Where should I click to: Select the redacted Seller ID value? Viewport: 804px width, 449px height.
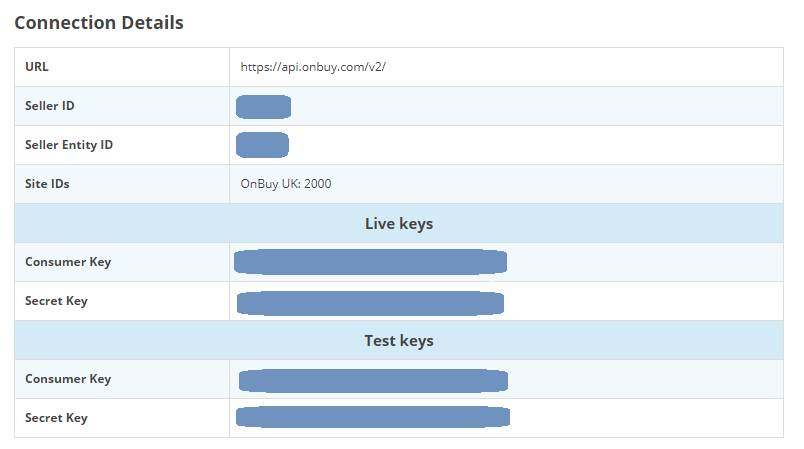point(263,106)
